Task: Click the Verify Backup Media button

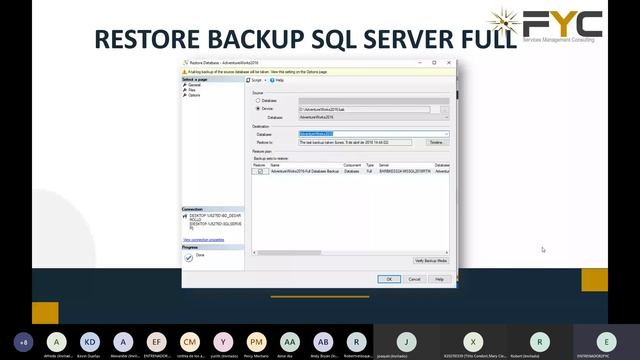Action: (x=431, y=260)
